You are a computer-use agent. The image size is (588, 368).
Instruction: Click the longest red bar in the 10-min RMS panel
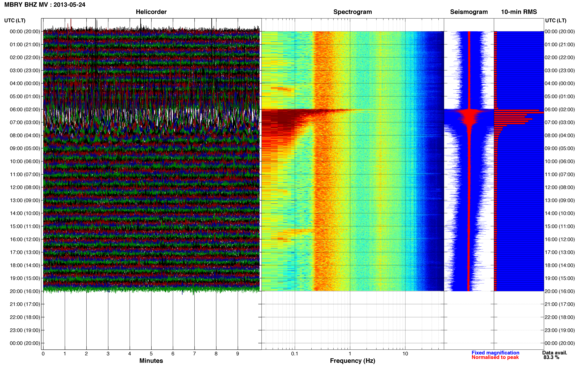point(519,112)
